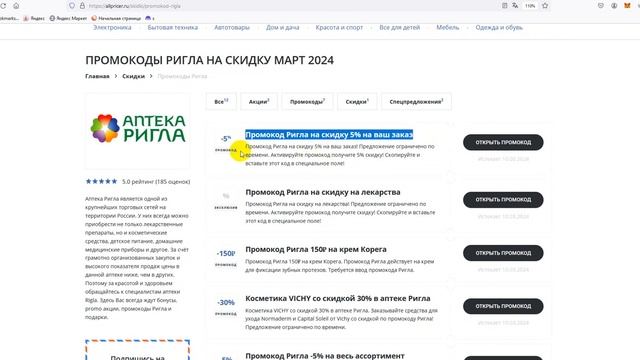Screen dimensions: 640x360
Task: Reset the 110% zoom level indicator
Action: pyautogui.click(x=530, y=6)
